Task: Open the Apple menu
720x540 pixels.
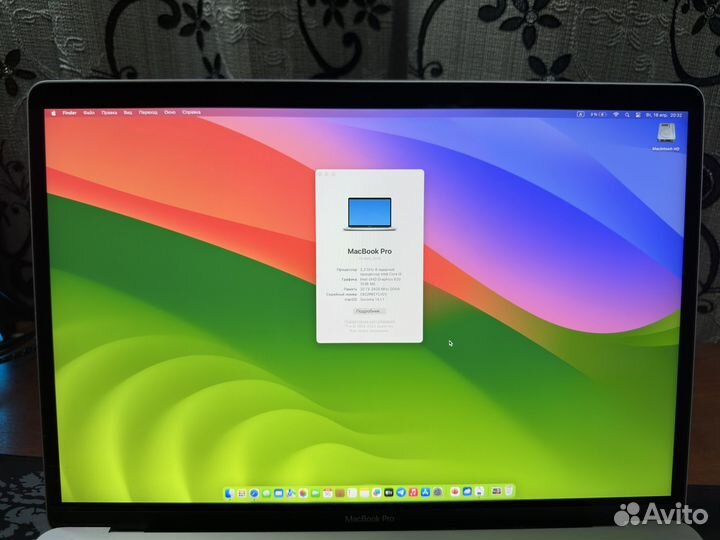Action: click(x=54, y=113)
